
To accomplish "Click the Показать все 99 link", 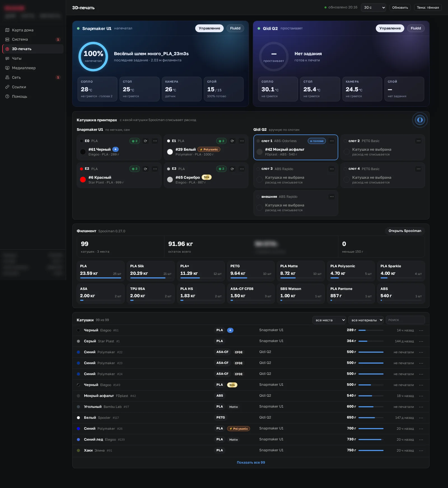I will pyautogui.click(x=251, y=463).
